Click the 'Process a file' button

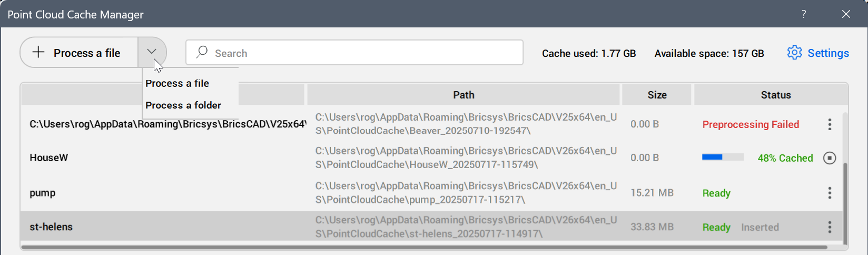pyautogui.click(x=79, y=53)
